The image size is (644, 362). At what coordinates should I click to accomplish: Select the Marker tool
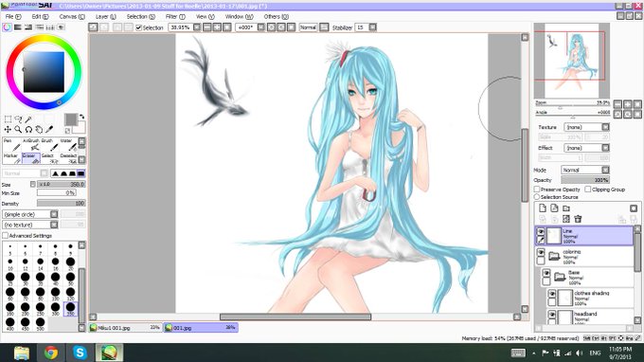pos(11,159)
